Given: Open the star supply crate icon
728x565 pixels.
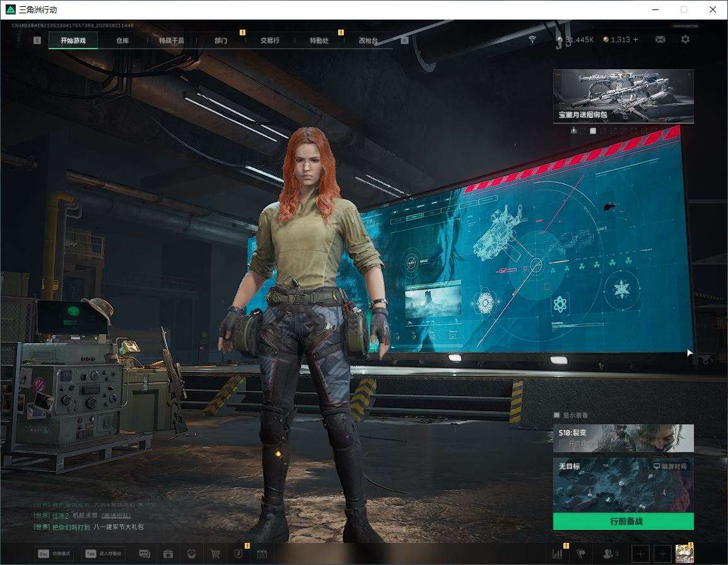Looking at the screenshot, I should (168, 554).
